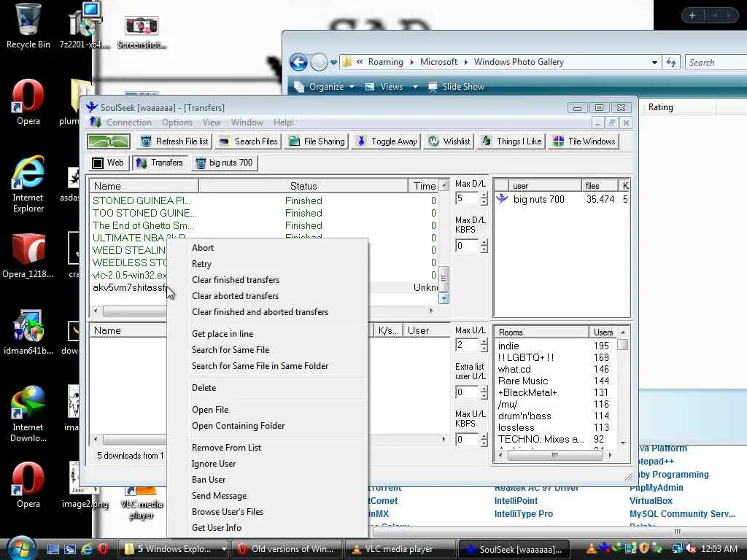Open the big nuts 700 tab

click(x=225, y=163)
